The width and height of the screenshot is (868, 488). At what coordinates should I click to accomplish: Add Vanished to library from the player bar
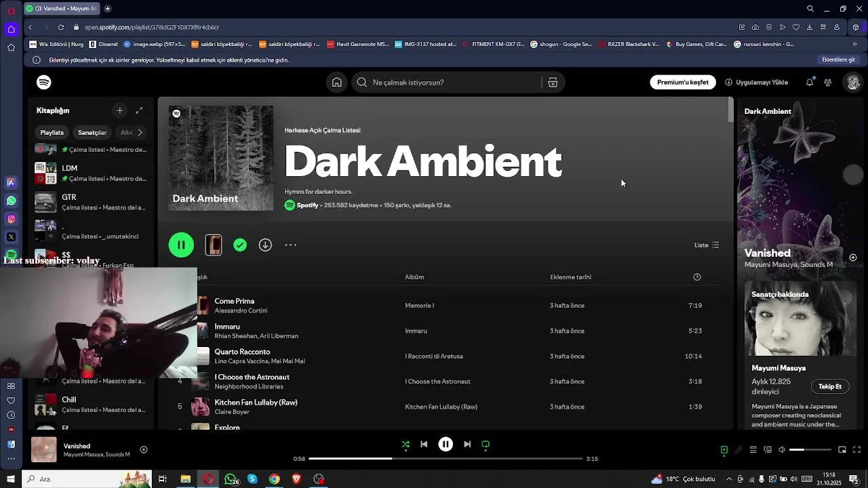click(x=144, y=449)
